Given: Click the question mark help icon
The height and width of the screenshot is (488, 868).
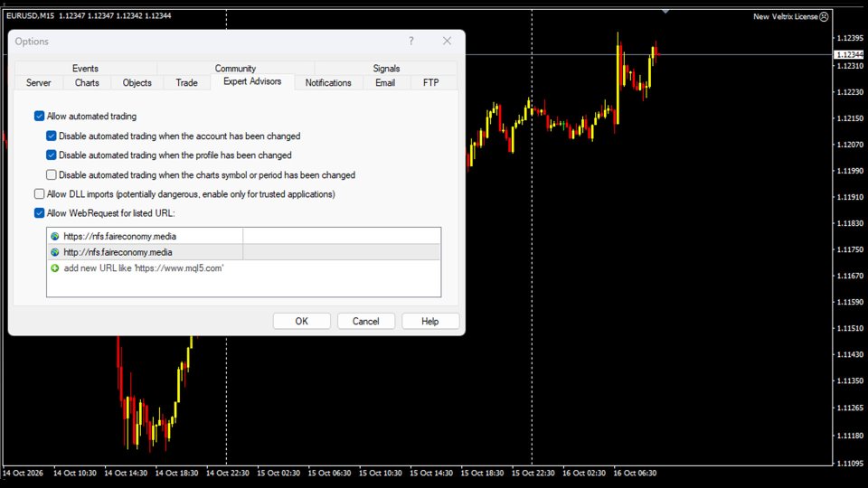Looking at the screenshot, I should point(410,41).
